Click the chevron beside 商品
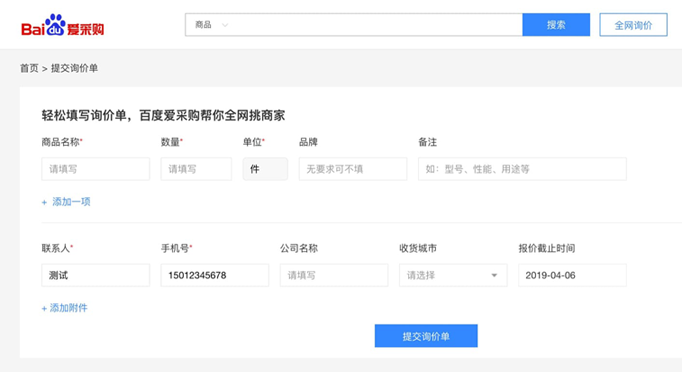 [225, 25]
